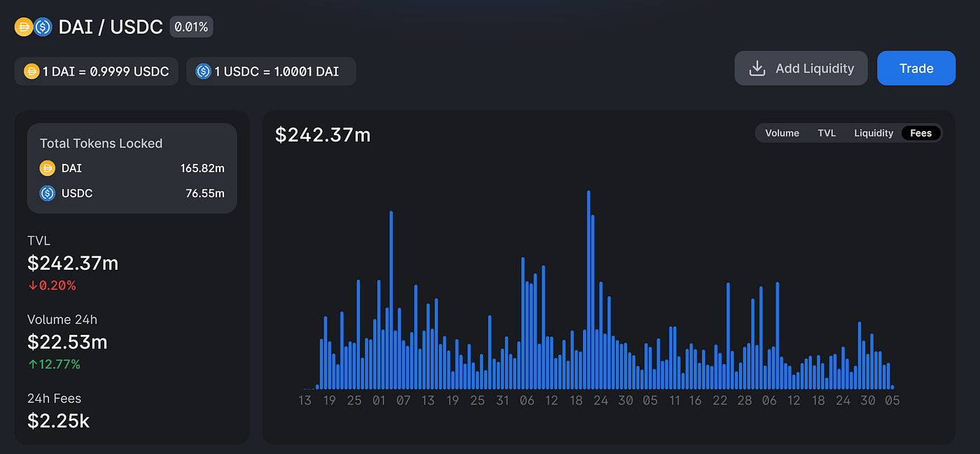
Task: Click the 24h Fees value $2.25k
Action: coord(58,420)
